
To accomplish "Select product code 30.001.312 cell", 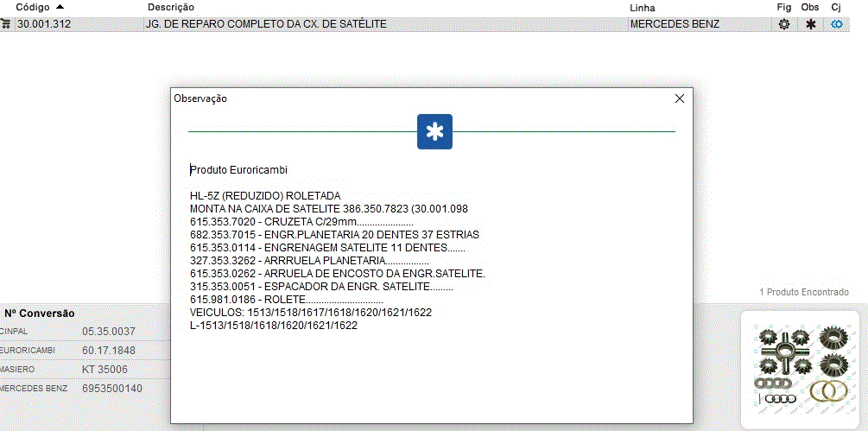I will tap(44, 24).
